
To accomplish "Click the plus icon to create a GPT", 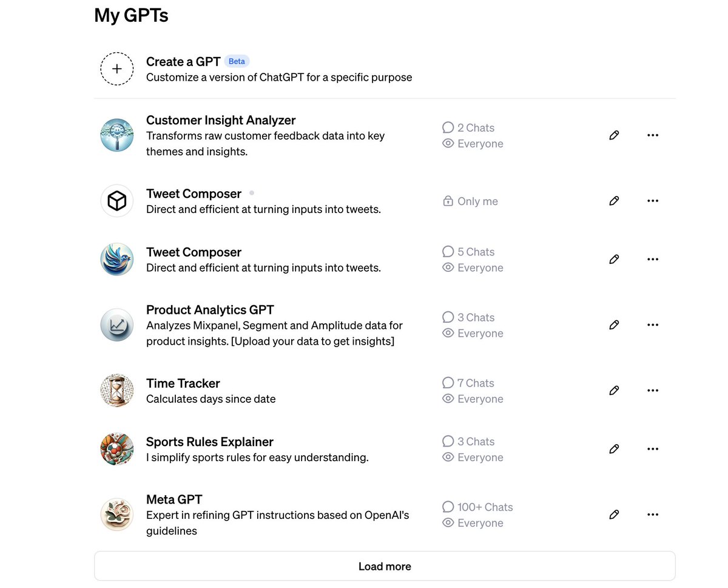I will tap(117, 69).
